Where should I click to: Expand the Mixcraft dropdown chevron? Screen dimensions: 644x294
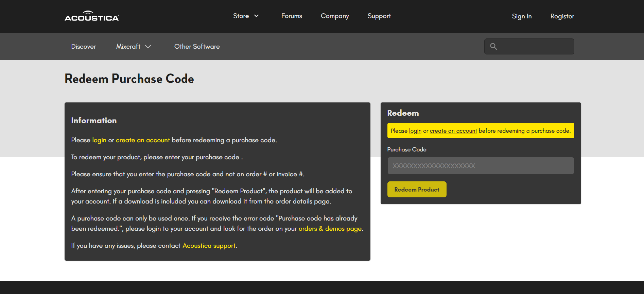148,47
